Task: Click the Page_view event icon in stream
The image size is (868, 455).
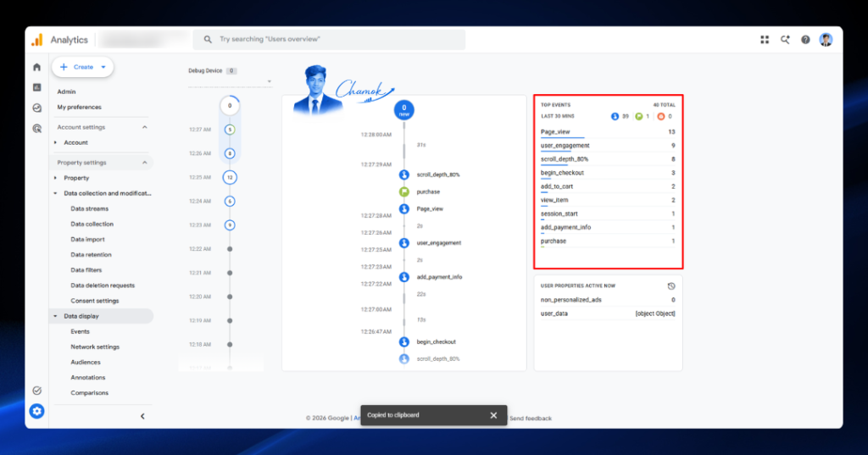Action: (x=404, y=208)
